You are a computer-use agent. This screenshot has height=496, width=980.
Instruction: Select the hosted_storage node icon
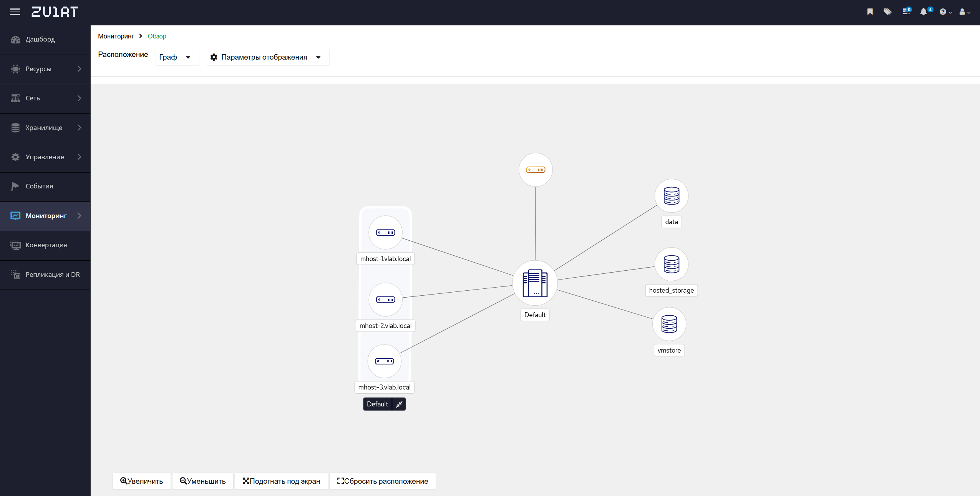tap(672, 265)
